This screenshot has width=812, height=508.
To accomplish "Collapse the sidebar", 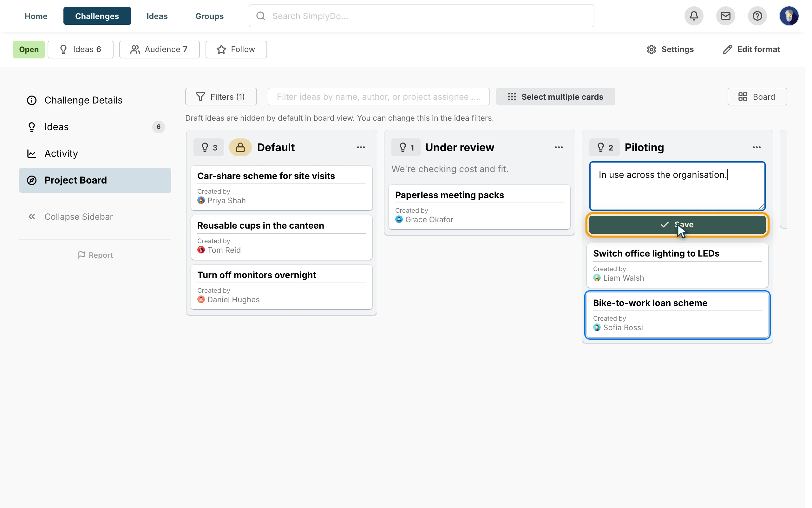I will pos(70,217).
